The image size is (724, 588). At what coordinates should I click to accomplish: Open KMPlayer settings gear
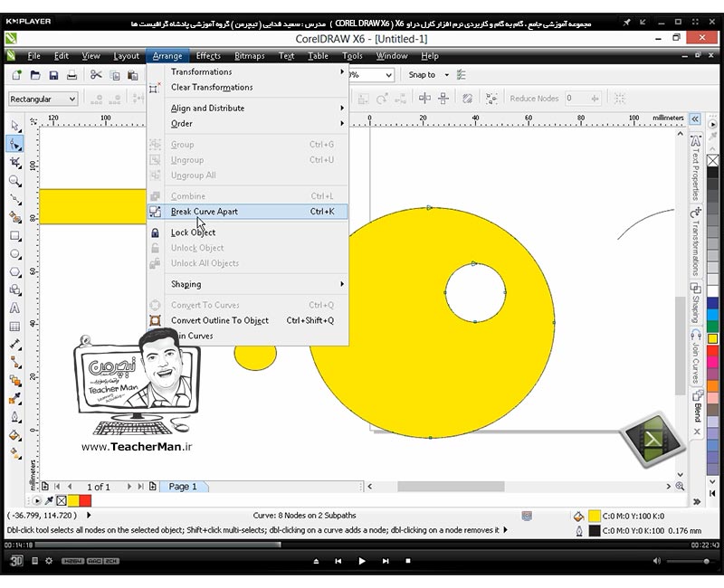click(x=49, y=561)
